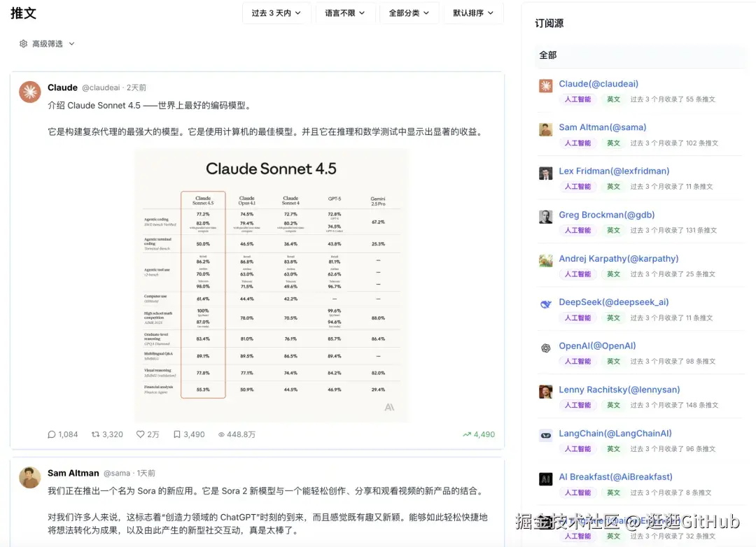Click the Claude Sonnet 4.5 benchmark chart image
The width and height of the screenshot is (756, 547).
[x=271, y=285]
